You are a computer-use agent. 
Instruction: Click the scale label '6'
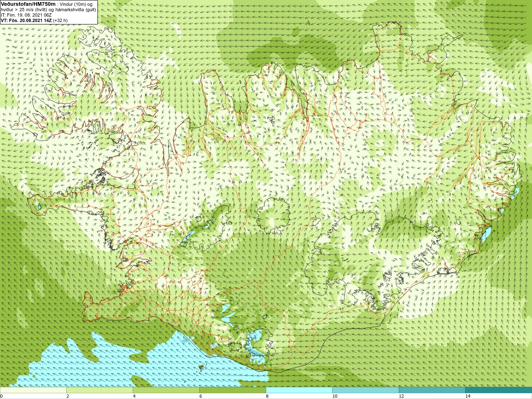click(x=201, y=396)
